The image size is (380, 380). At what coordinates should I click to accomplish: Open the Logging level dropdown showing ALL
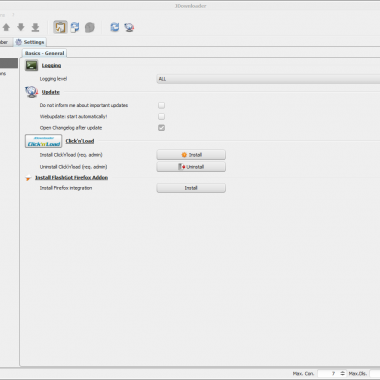[268, 79]
